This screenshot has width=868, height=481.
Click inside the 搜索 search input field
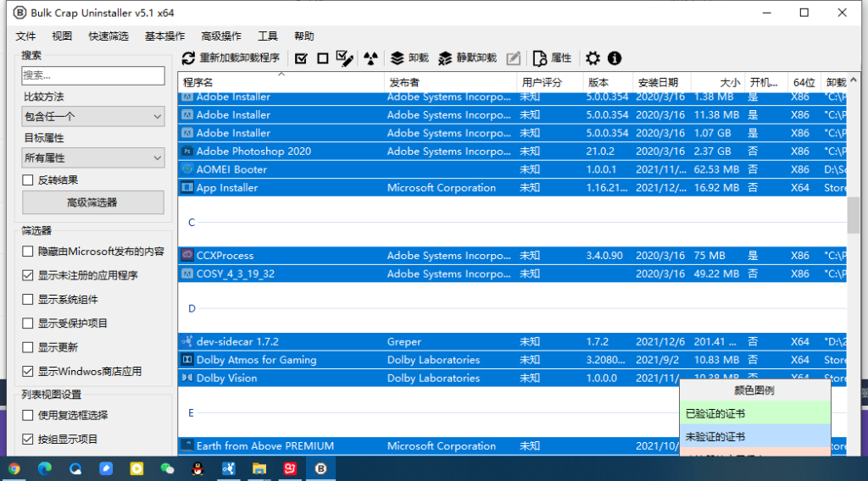[93, 75]
